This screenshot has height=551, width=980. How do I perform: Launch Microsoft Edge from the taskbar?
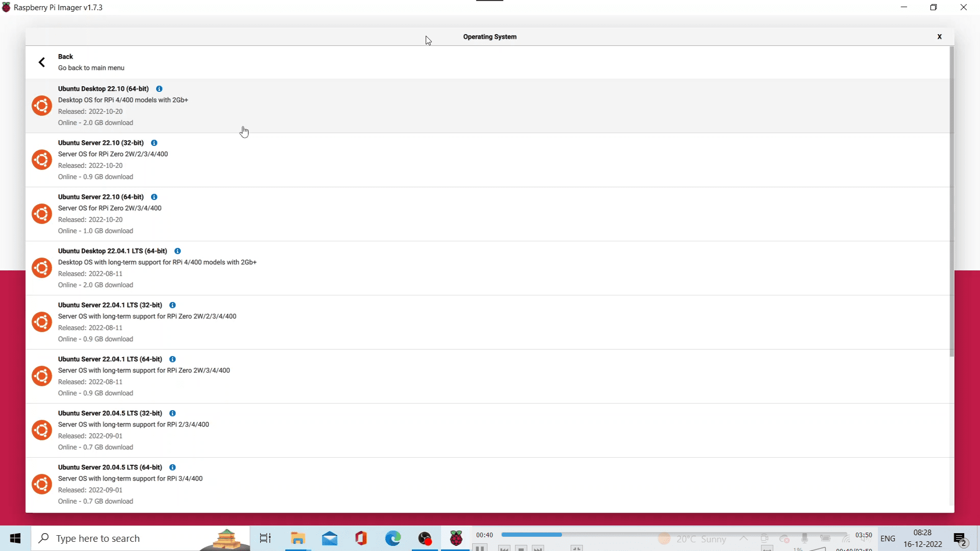[x=393, y=538]
